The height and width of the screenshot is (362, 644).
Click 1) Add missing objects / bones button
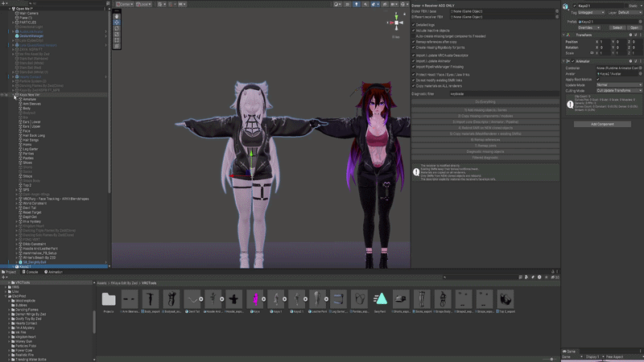(485, 110)
